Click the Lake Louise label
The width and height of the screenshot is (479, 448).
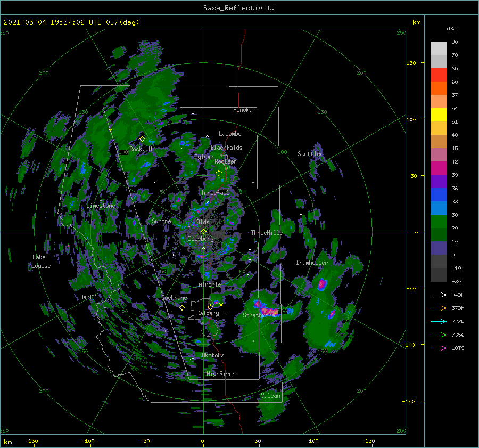pyautogui.click(x=41, y=262)
